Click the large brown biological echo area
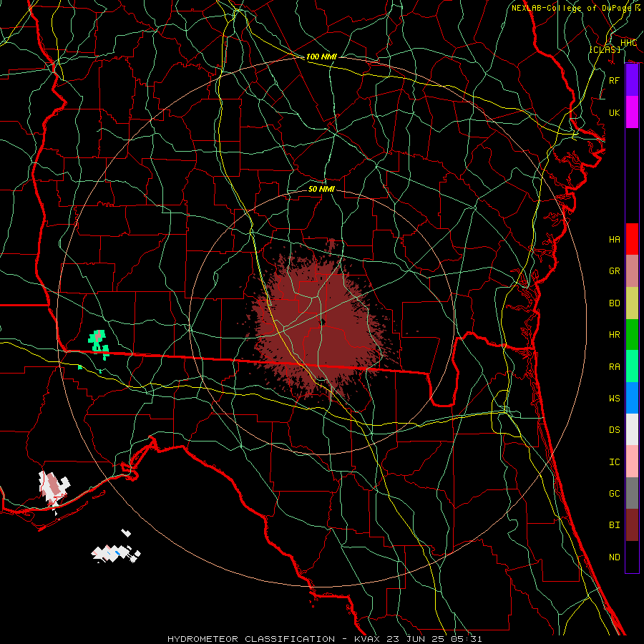The height and width of the screenshot is (644, 644). pos(321,324)
